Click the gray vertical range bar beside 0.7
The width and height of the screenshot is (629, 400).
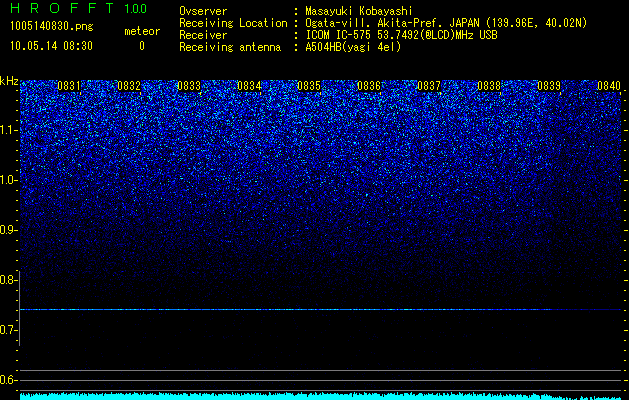(19, 309)
